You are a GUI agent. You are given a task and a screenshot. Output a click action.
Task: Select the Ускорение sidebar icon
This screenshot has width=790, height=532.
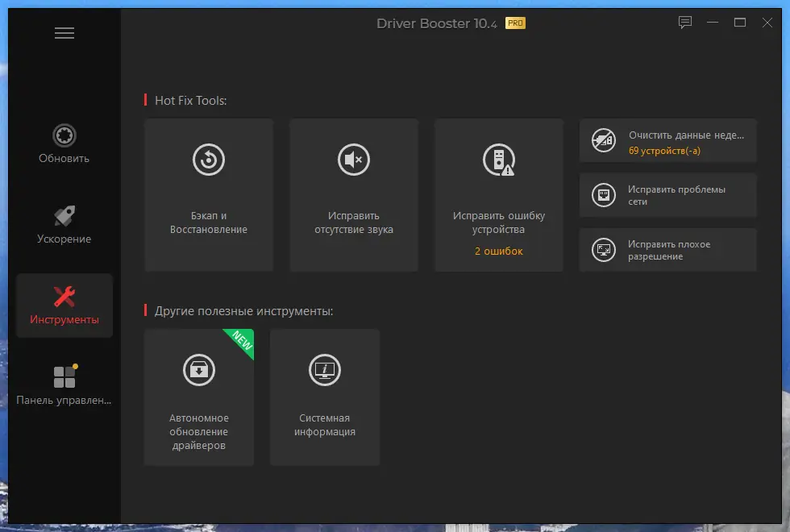(x=64, y=216)
